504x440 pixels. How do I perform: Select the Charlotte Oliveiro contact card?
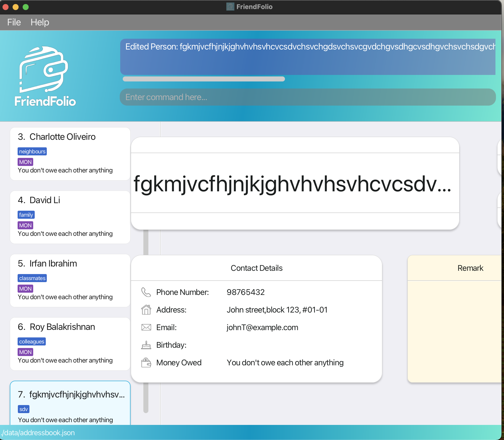70,154
